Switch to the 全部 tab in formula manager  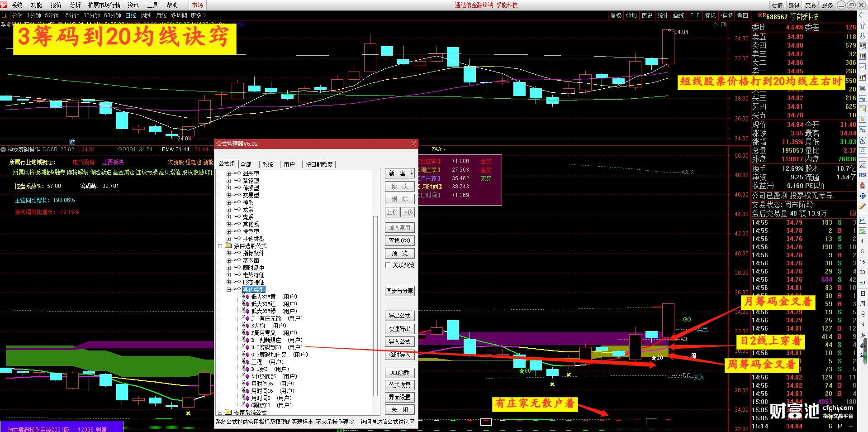pos(246,164)
